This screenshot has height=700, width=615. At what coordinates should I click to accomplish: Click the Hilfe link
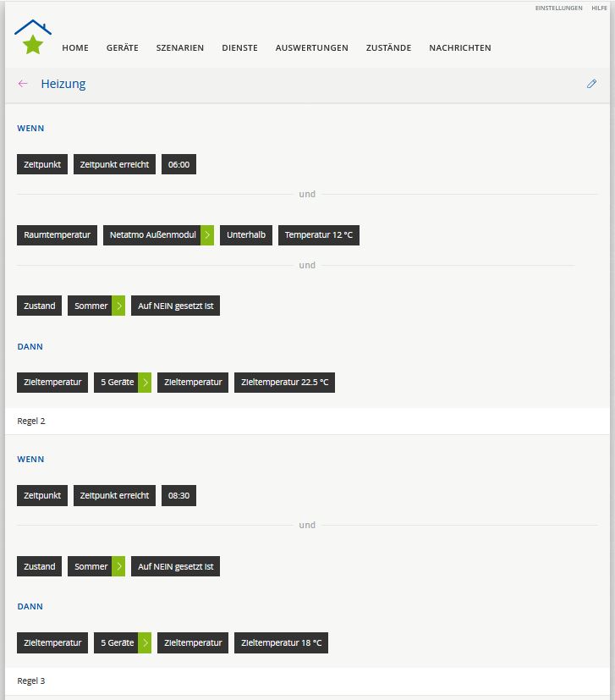[x=599, y=8]
